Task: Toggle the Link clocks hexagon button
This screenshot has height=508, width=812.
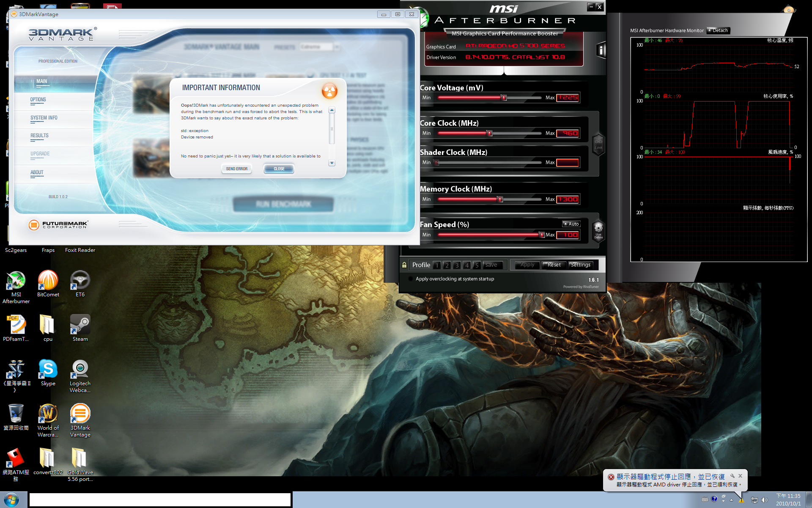Action: (598, 144)
